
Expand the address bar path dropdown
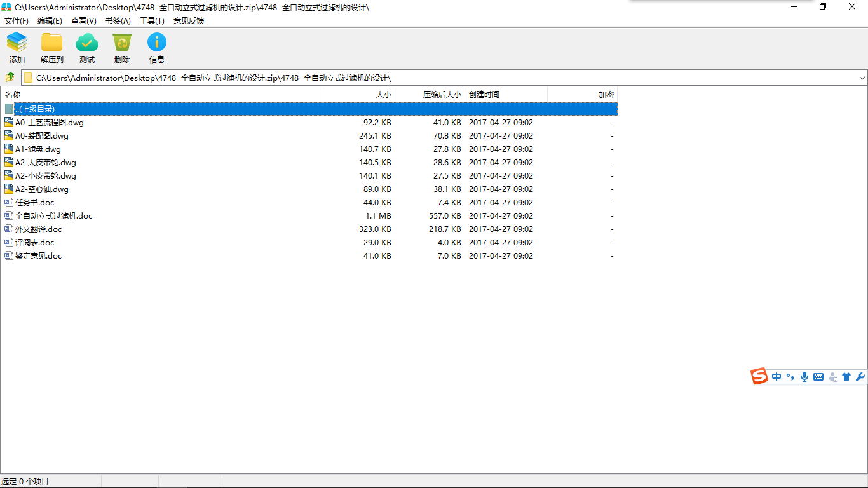tap(862, 78)
